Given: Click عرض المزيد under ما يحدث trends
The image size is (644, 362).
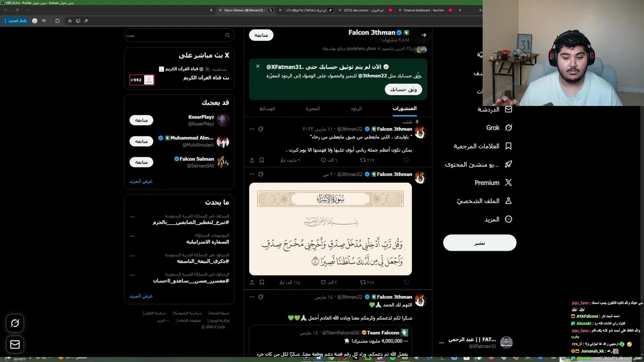Looking at the screenshot, I should [x=141, y=296].
